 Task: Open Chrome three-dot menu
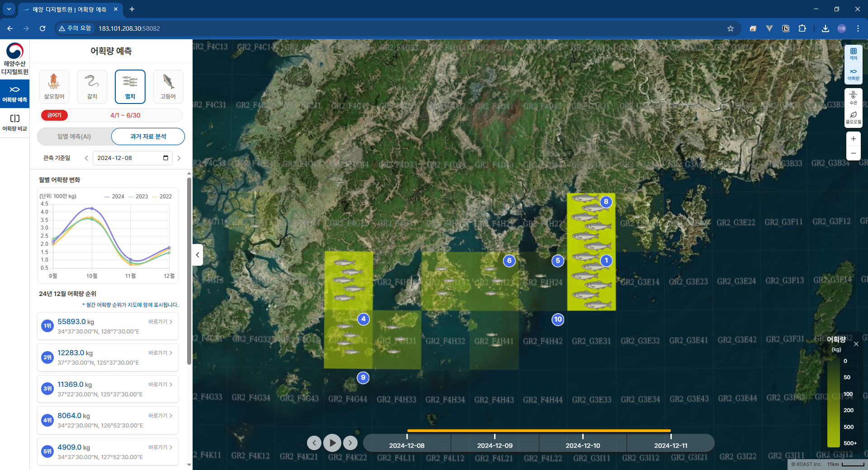click(x=858, y=28)
